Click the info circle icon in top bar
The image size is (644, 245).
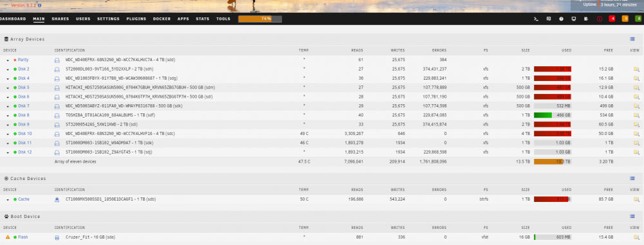pyautogui.click(x=561, y=19)
